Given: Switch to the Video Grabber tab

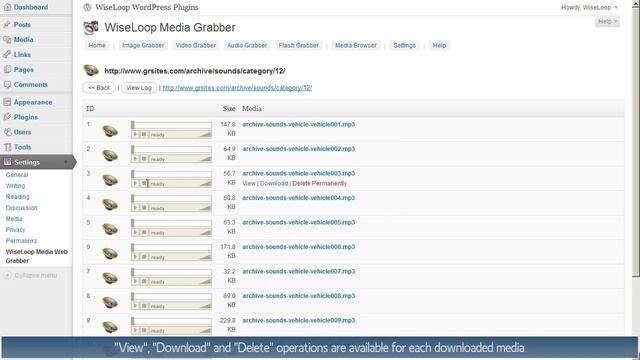Looking at the screenshot, I should click(x=196, y=45).
